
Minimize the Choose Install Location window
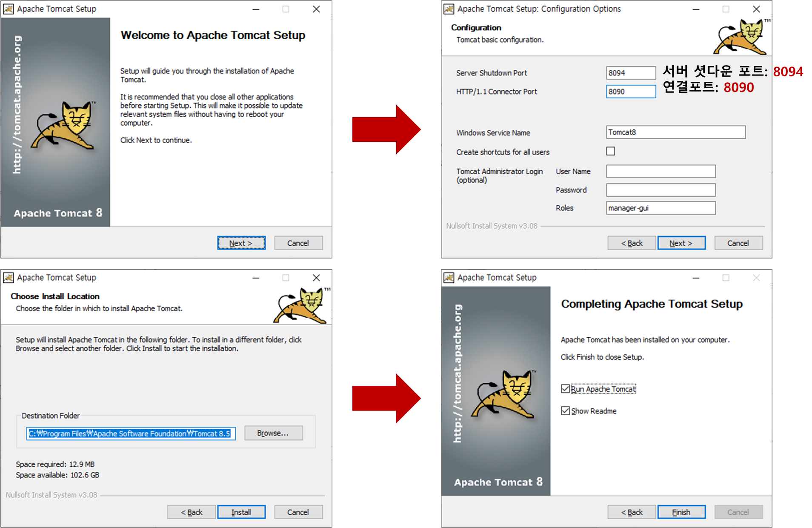tap(256, 278)
